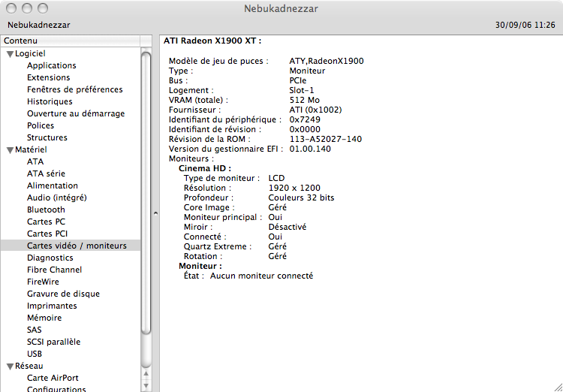Select Cartes vidéo / moniteurs row
Image resolution: width=563 pixels, height=392 pixels.
71,246
